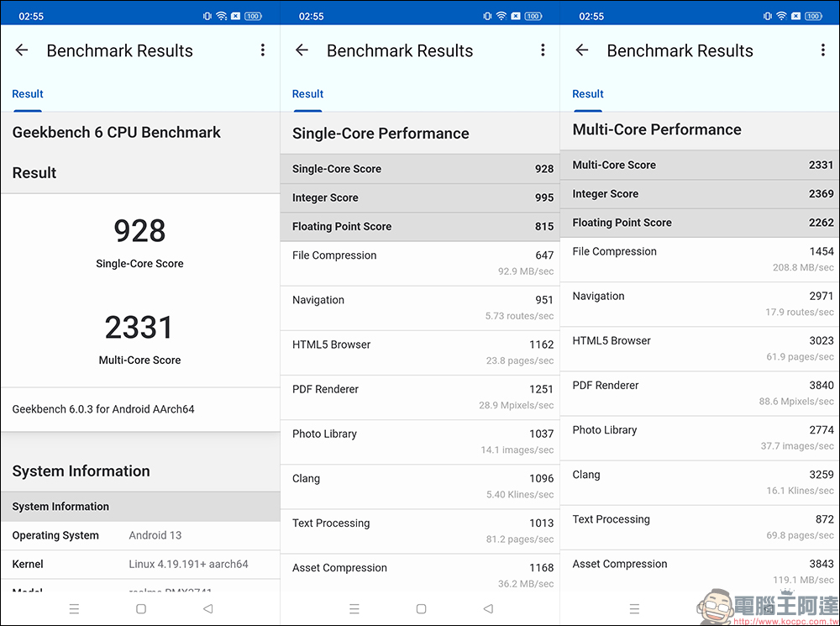Tap Clang 1096 row
Image resolution: width=840 pixels, height=626 pixels.
point(420,487)
